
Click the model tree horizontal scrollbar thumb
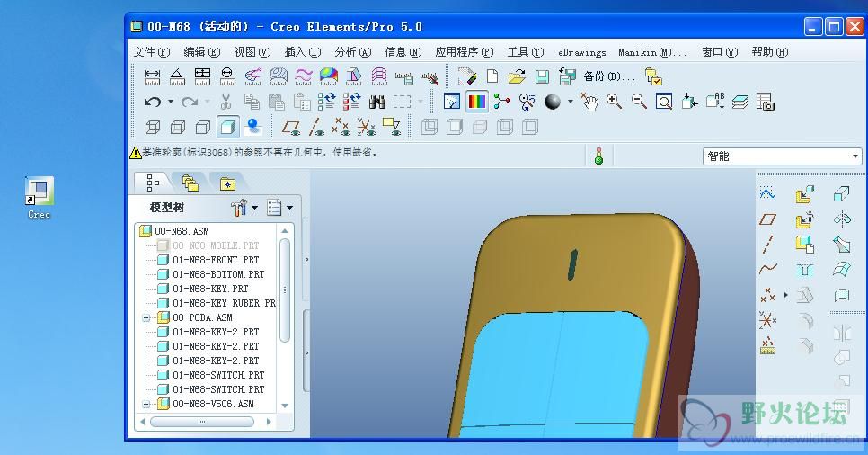point(201,422)
